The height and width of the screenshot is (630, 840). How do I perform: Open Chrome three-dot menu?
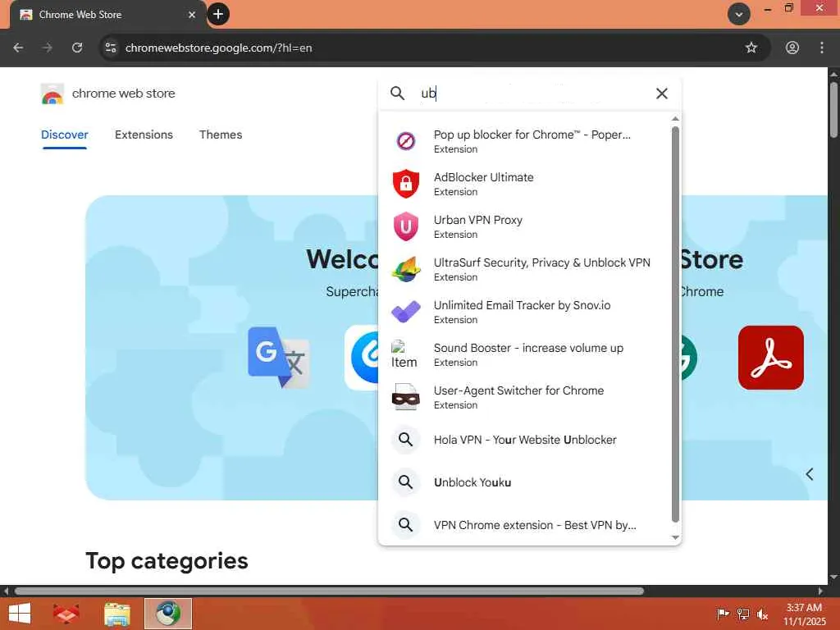tap(822, 48)
